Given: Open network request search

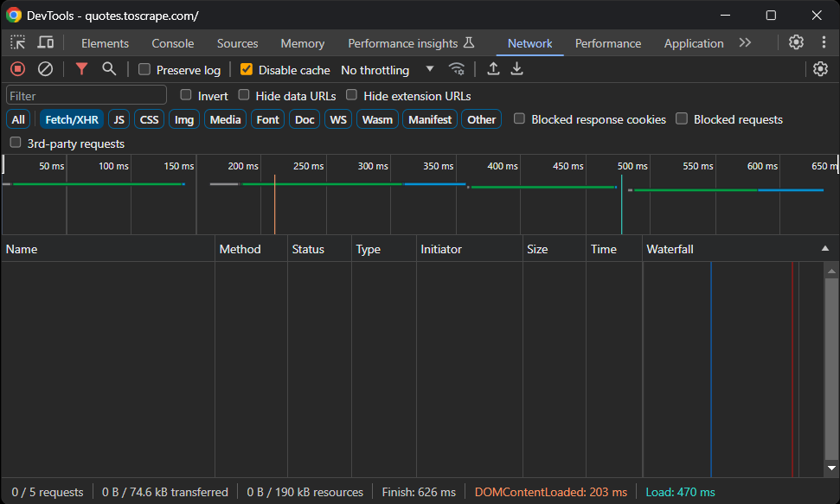Looking at the screenshot, I should [x=109, y=69].
